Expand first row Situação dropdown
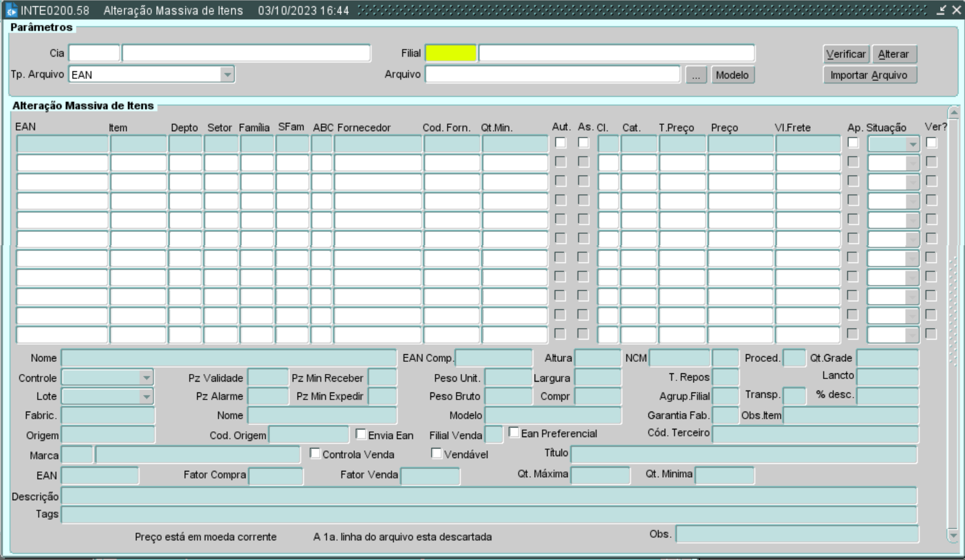Viewport: 965px width, 560px height. coord(913,145)
